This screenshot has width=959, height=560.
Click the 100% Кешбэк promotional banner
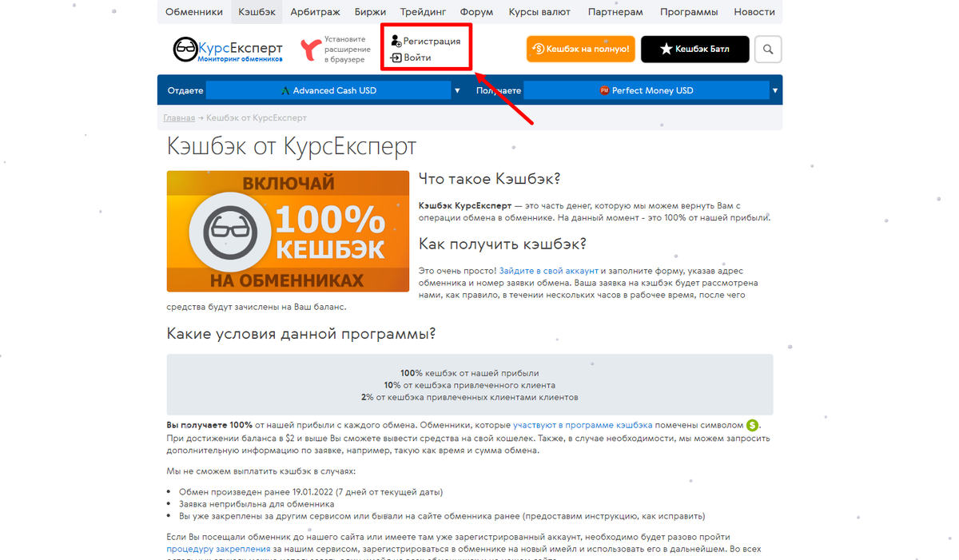288,232
